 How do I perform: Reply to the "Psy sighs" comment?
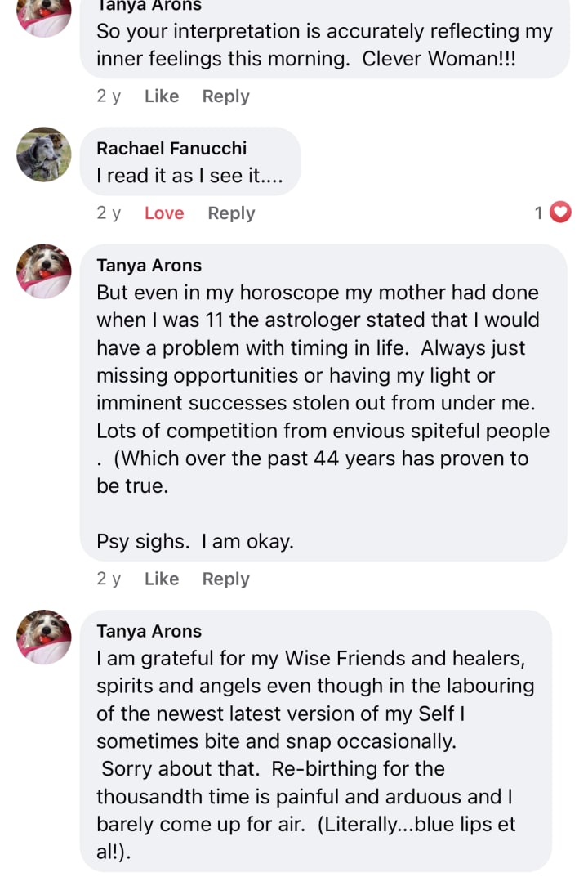(225, 579)
